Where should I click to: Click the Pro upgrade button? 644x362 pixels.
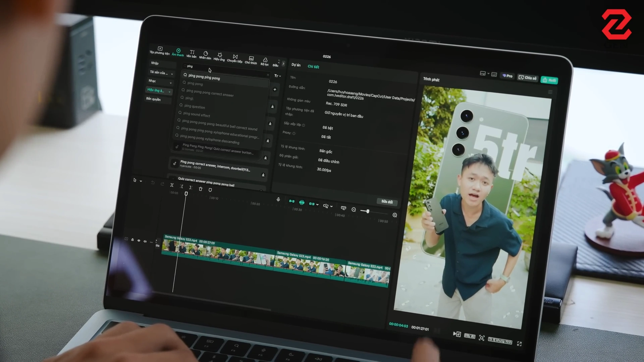click(507, 76)
